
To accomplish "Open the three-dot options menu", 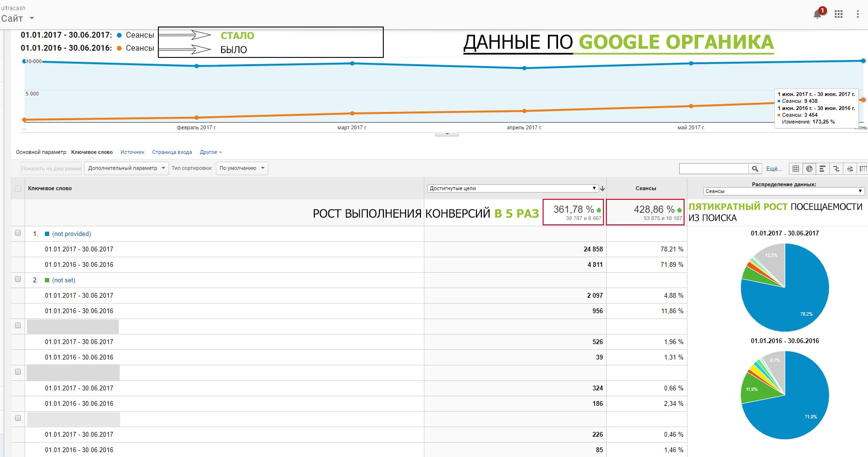I will point(858,14).
